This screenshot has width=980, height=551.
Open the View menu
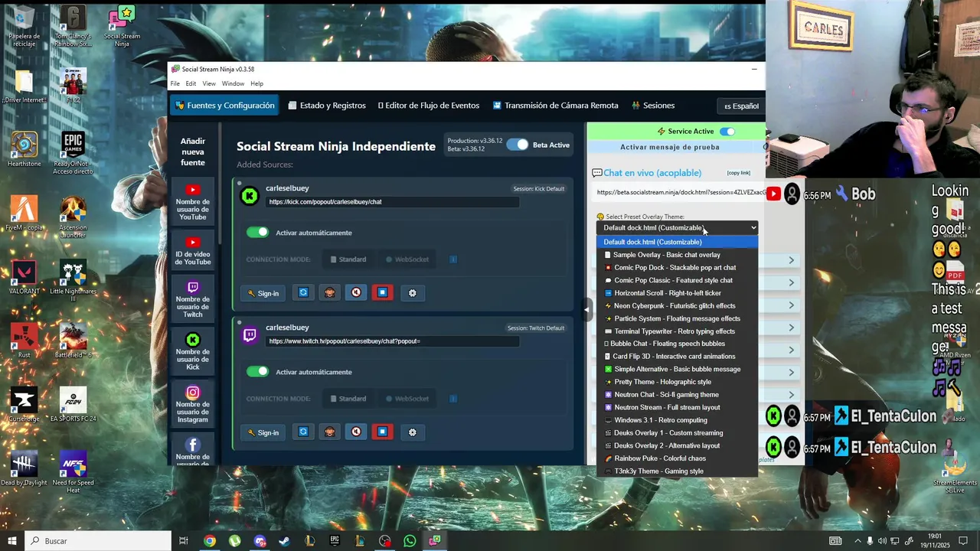tap(209, 83)
